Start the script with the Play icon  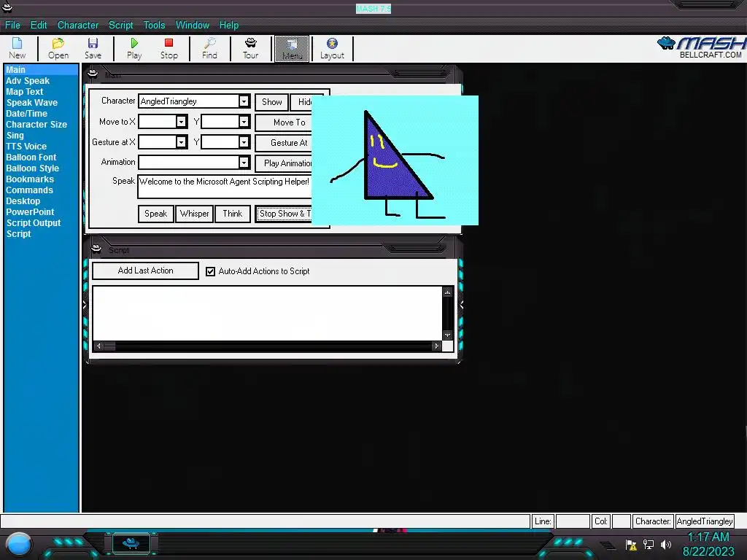coord(134,49)
